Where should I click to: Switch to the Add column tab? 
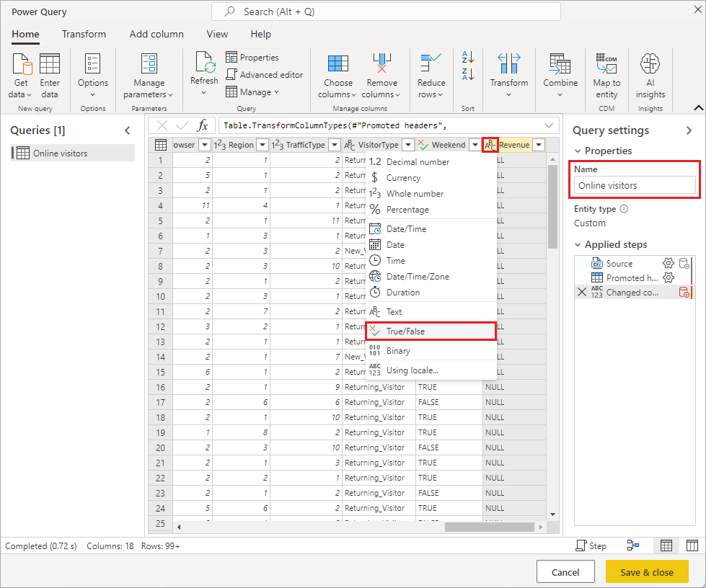pyautogui.click(x=156, y=34)
